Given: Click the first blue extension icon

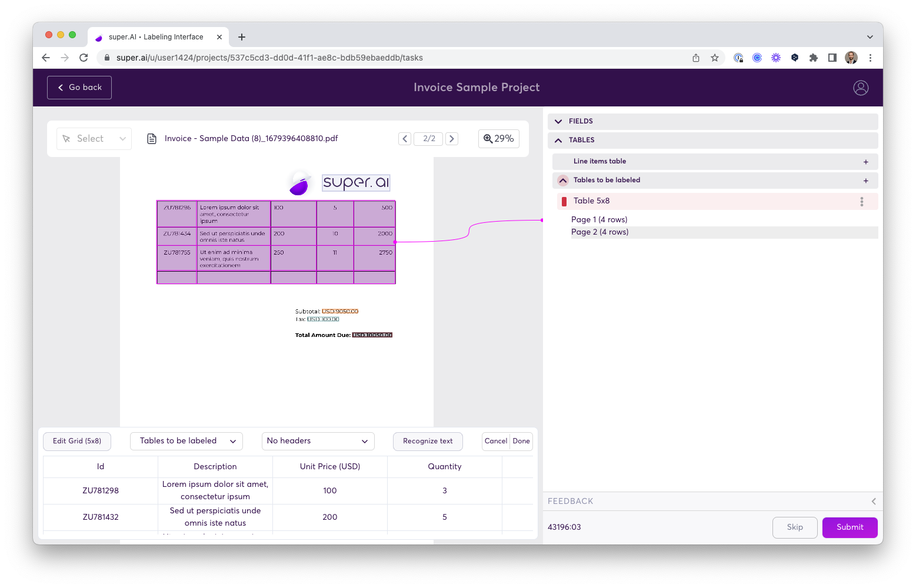Looking at the screenshot, I should pyautogui.click(x=738, y=58).
